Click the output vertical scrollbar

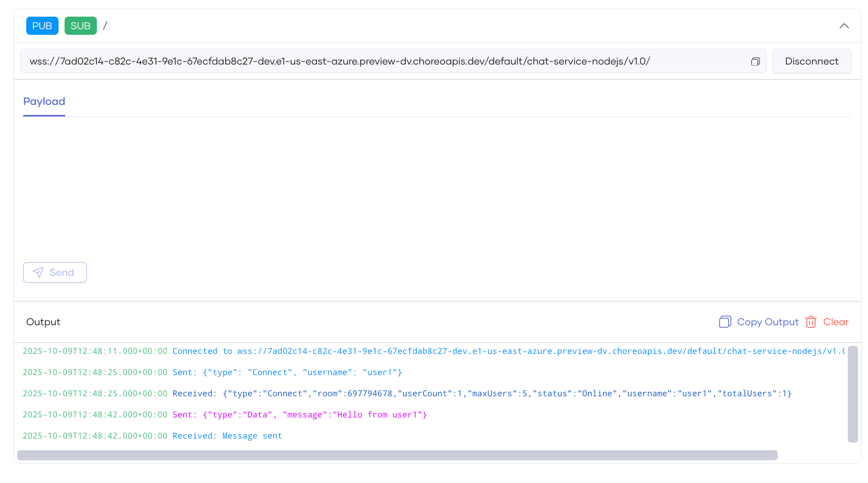(x=852, y=394)
